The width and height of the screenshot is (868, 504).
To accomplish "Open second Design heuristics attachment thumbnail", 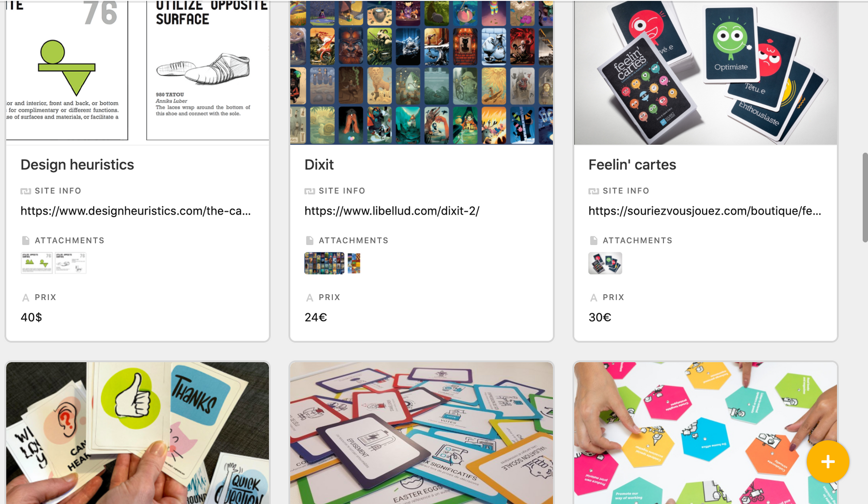I will [x=70, y=263].
